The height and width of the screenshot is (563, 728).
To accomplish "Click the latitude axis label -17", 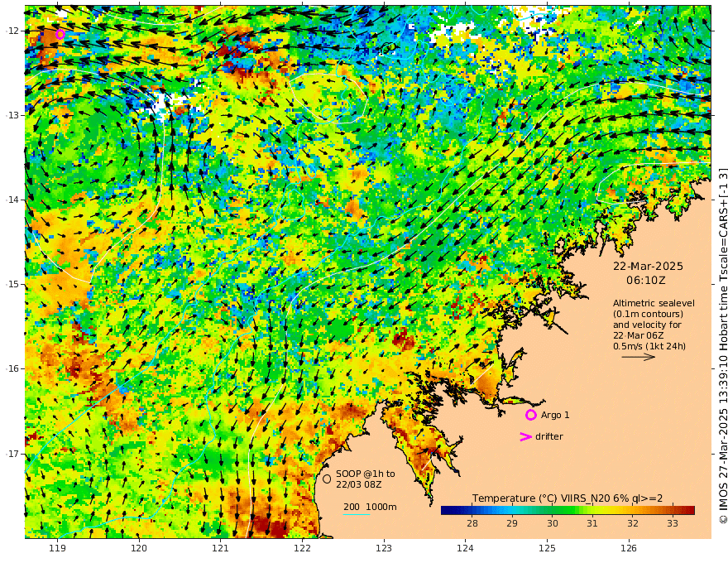I will [12, 454].
